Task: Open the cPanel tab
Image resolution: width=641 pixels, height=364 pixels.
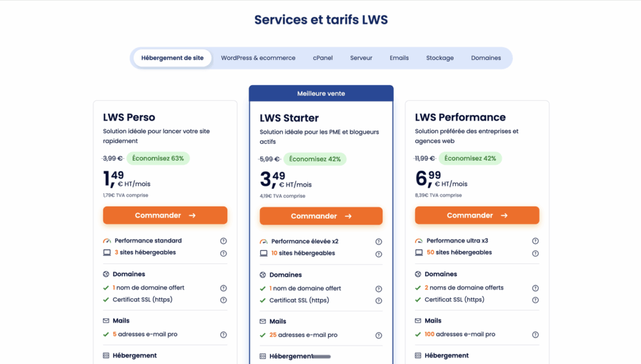Action: tap(322, 58)
